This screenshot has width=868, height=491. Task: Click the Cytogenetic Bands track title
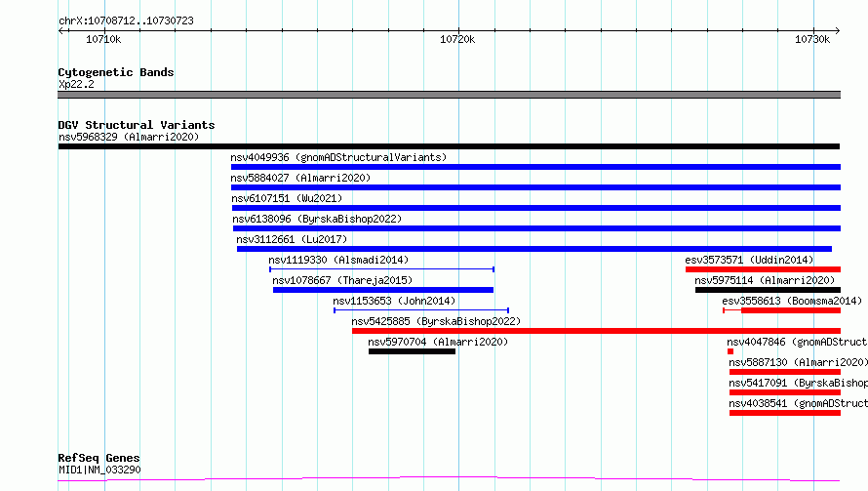116,72
